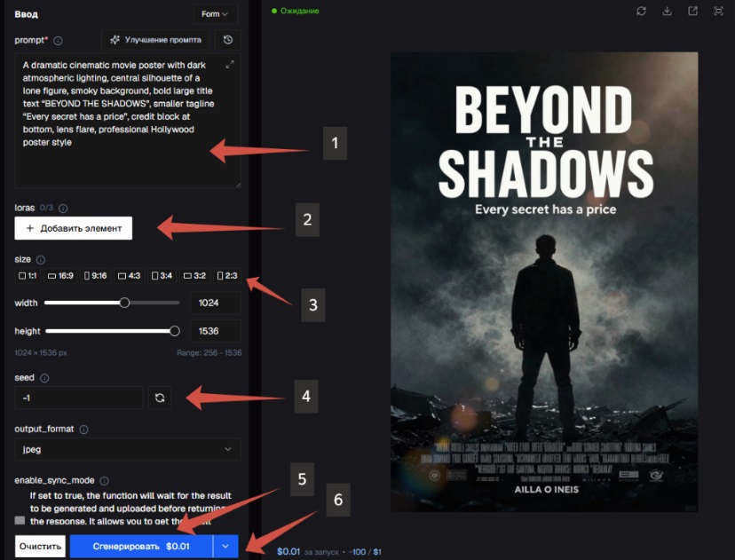This screenshot has width=735, height=560.
Task: Randomize seed with the refresh icon
Action: pyautogui.click(x=160, y=398)
